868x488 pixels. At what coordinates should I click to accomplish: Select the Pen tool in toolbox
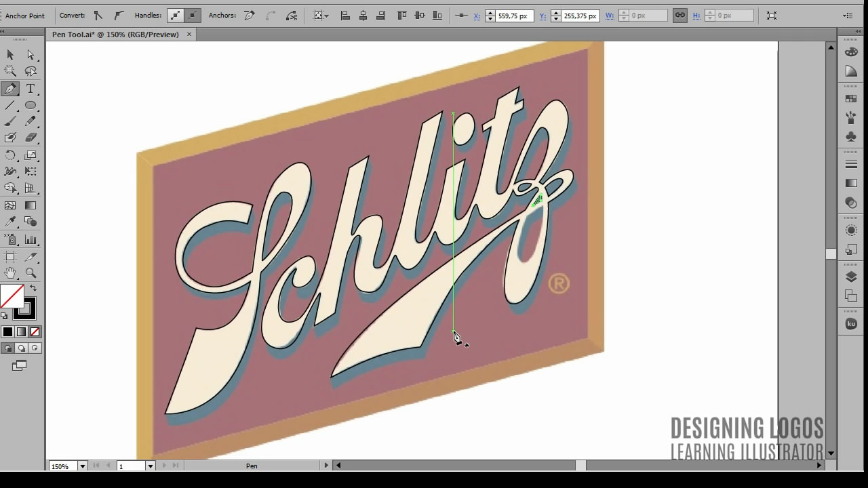(10, 89)
